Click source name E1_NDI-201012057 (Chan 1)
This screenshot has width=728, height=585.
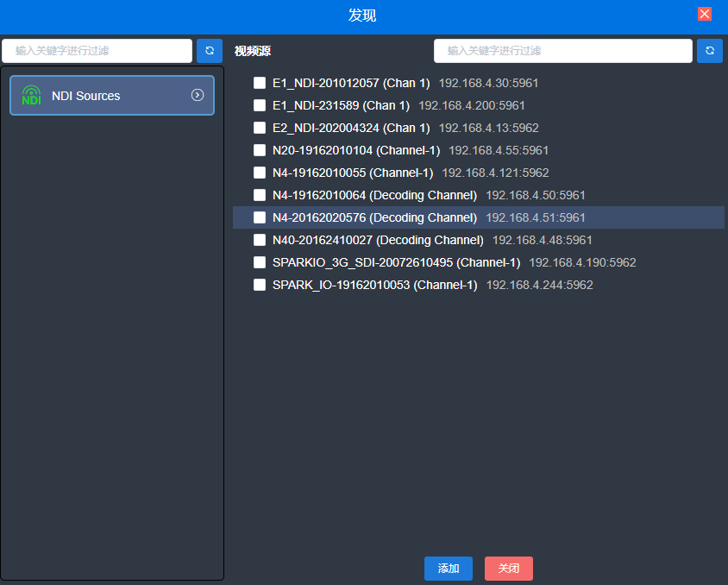(351, 83)
